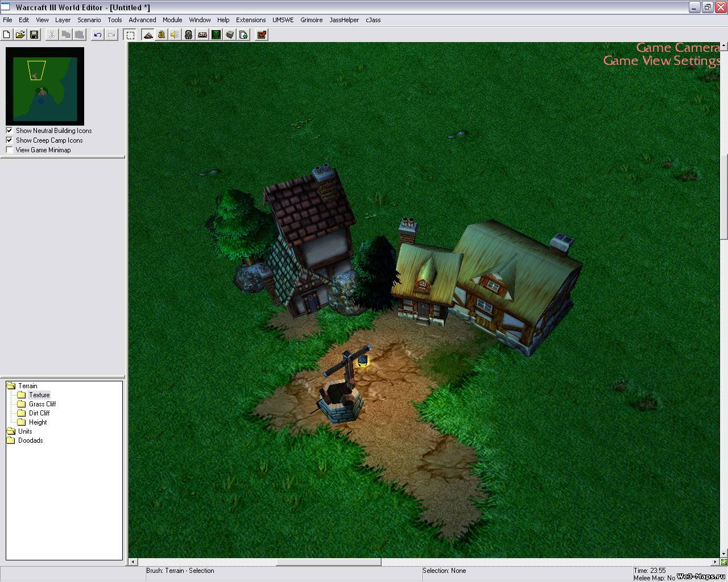Screen dimensions: 728x582
Task: Open the Object Editor icon
Action: coord(188,35)
